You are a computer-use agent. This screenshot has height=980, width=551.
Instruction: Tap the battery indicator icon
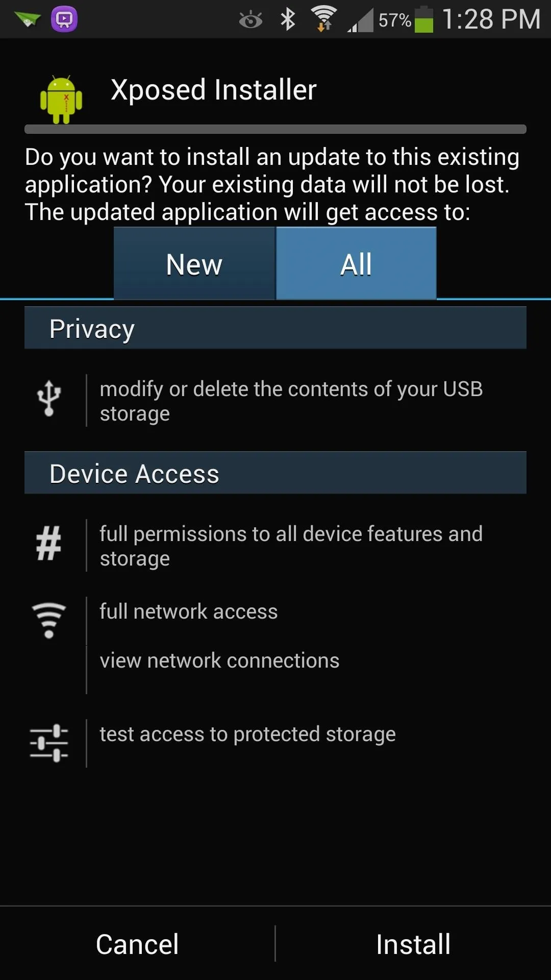424,19
